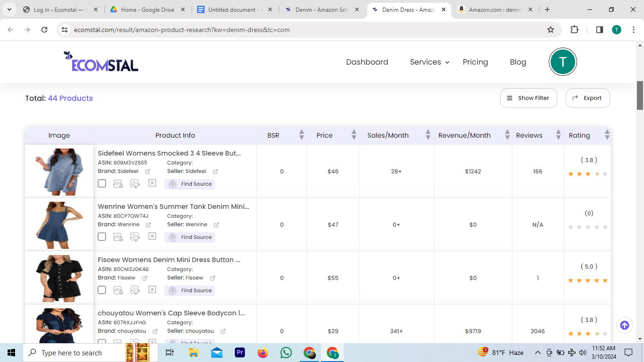Screen dimensions: 644x362
Task: Go to the Dashboard page
Action: 367,62
